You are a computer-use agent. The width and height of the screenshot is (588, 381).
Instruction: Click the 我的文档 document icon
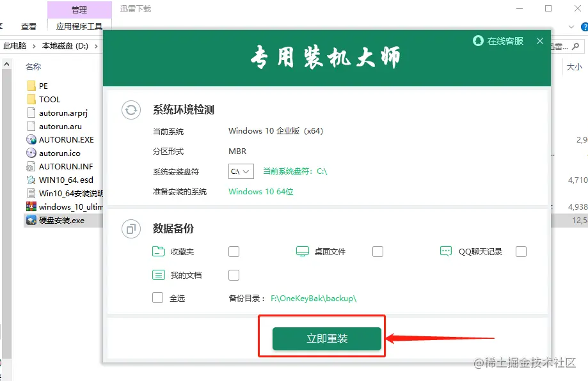(x=159, y=275)
